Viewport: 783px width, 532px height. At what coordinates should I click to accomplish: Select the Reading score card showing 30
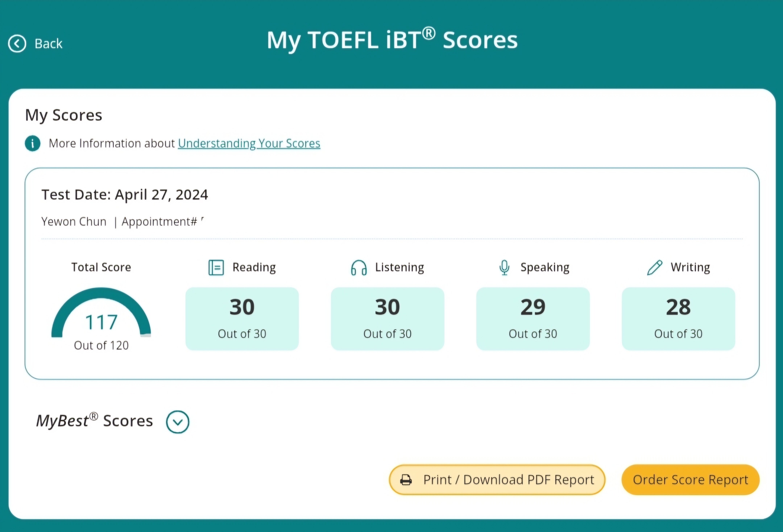point(242,319)
